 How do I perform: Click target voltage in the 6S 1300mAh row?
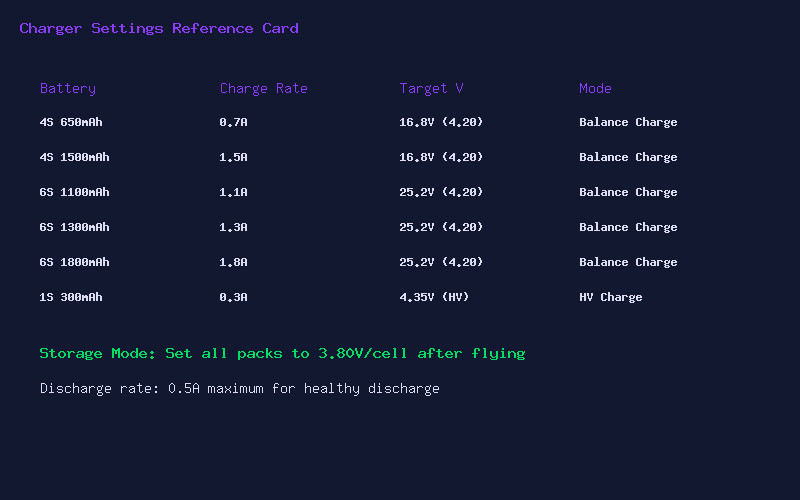click(441, 227)
